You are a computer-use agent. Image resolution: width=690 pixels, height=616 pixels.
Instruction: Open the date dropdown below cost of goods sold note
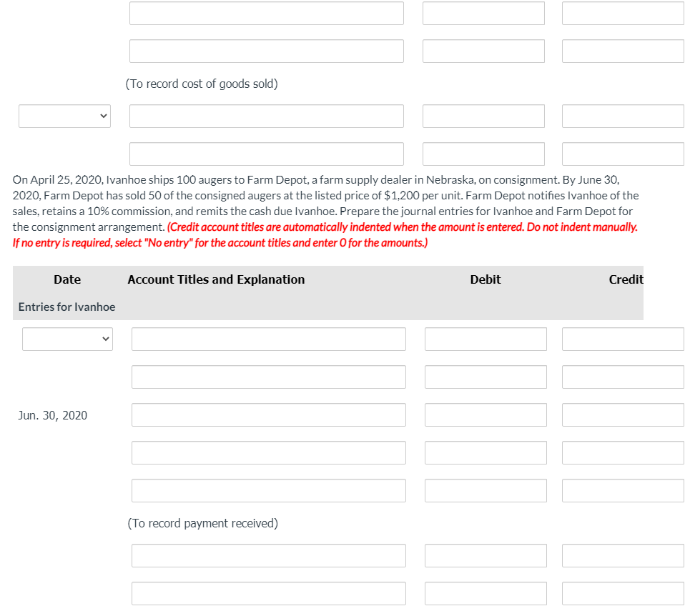[64, 116]
